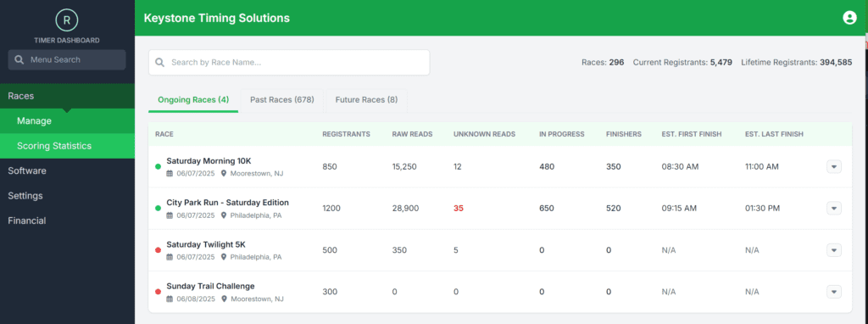Viewport: 868px width, 324px height.
Task: Expand dropdown for Saturday Morning 10K row
Action: pos(834,167)
